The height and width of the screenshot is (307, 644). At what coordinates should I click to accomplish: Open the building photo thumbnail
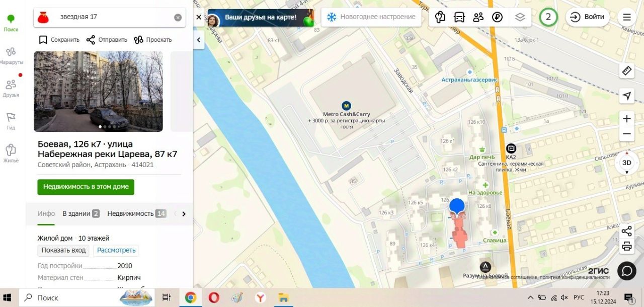click(x=98, y=91)
